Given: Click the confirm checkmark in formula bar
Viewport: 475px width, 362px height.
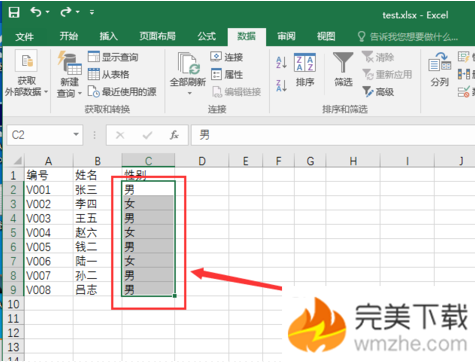Looking at the screenshot, I should [x=147, y=135].
